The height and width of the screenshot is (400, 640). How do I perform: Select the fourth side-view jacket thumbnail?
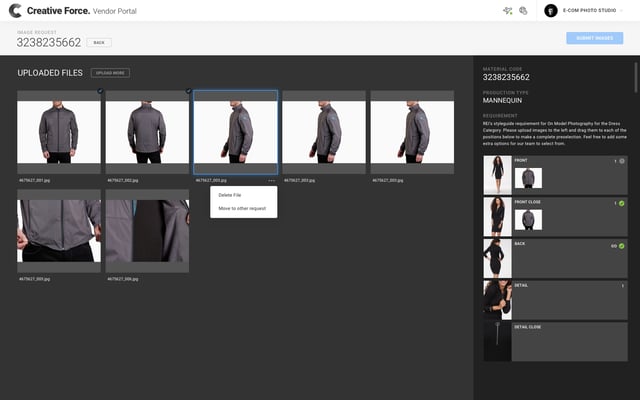pos(324,130)
